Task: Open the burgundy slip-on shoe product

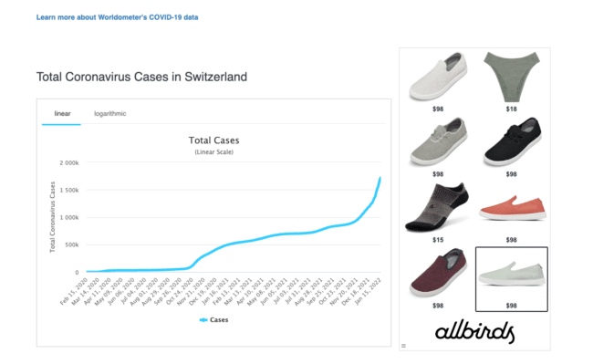Action: (438, 273)
